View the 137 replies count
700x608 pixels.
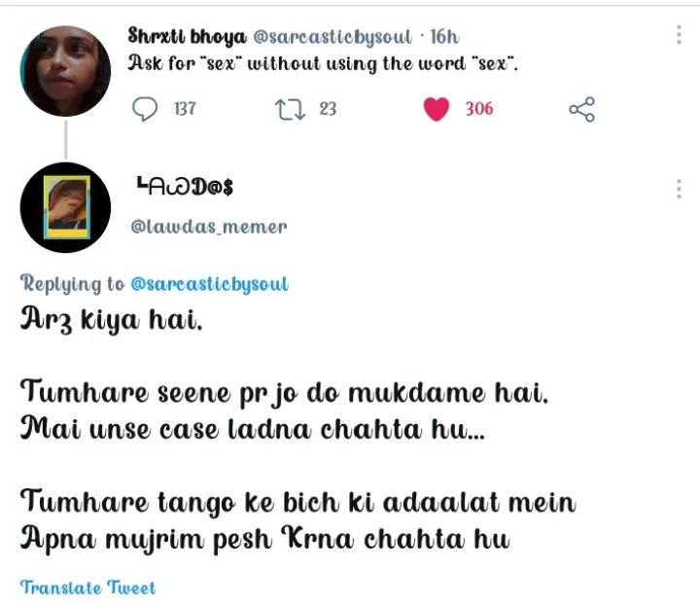point(184,109)
